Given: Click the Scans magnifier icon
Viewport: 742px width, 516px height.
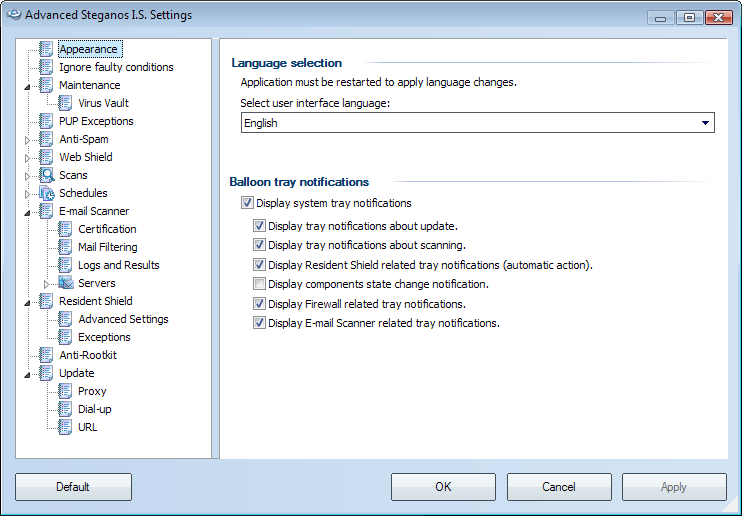Looking at the screenshot, I should click(46, 175).
